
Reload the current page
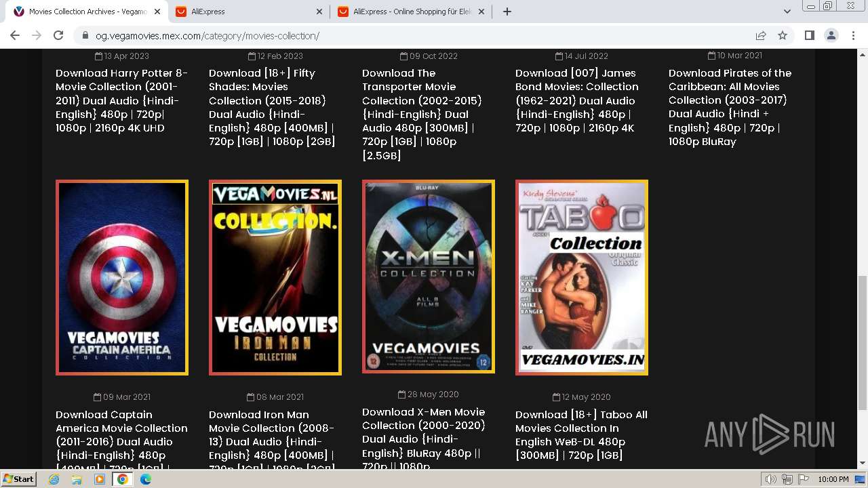[58, 35]
